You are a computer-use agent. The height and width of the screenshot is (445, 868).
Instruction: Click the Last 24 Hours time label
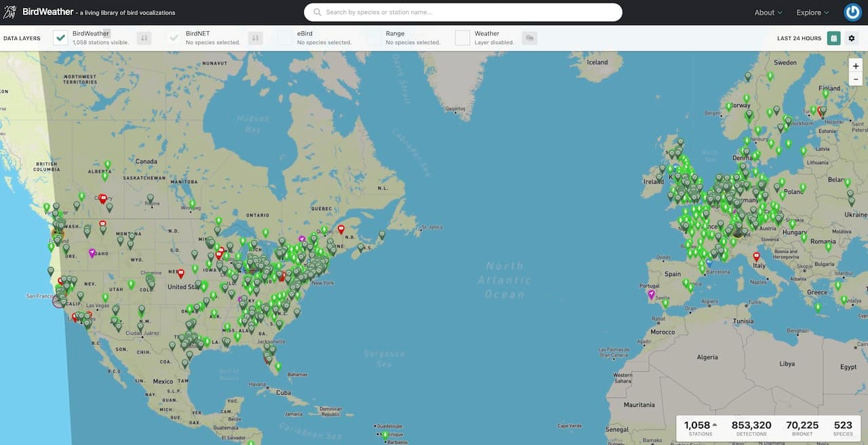click(799, 39)
